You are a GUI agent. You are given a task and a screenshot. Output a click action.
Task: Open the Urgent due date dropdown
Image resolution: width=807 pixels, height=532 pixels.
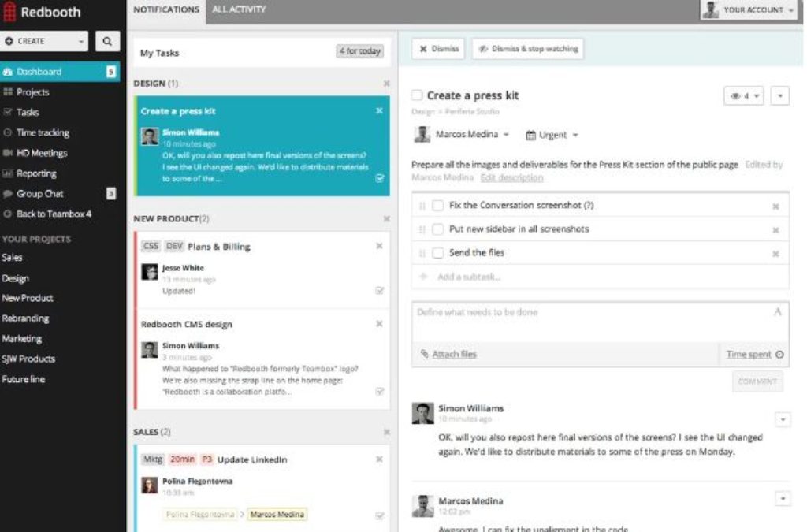pyautogui.click(x=552, y=135)
